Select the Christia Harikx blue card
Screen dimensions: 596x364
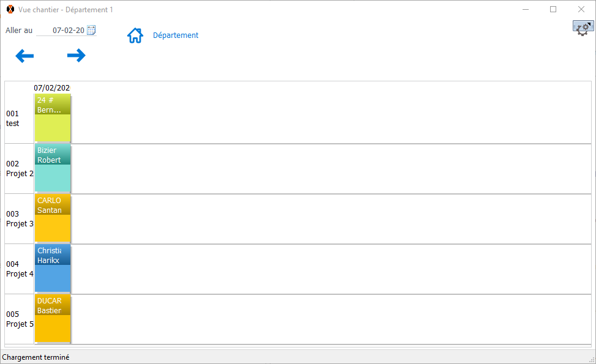53,269
